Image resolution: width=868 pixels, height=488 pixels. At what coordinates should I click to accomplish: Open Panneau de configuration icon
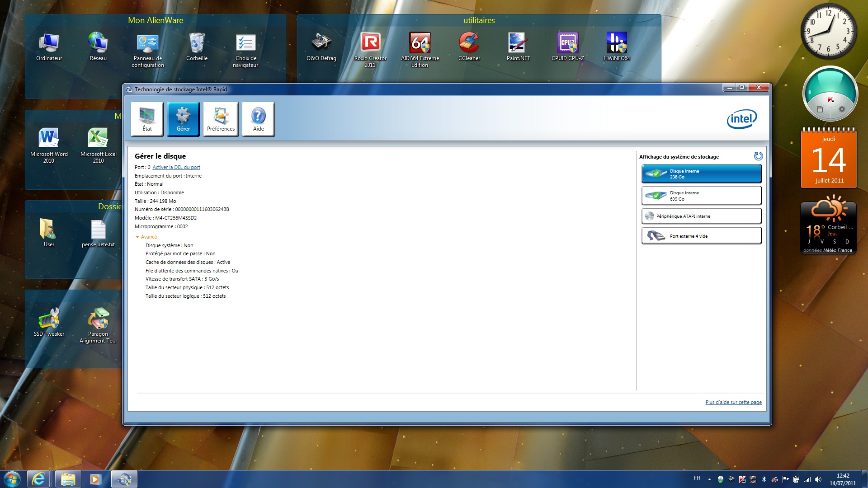coord(148,50)
